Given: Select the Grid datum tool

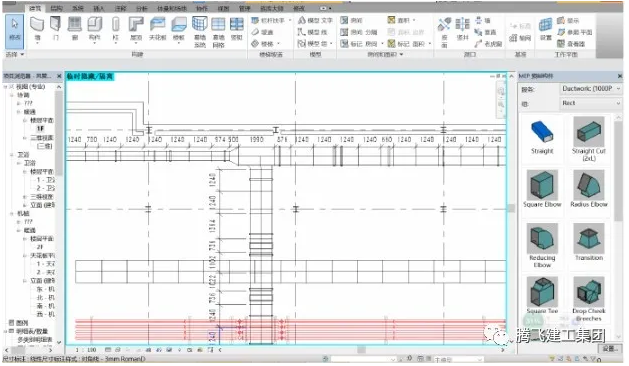Looking at the screenshot, I should 520,38.
